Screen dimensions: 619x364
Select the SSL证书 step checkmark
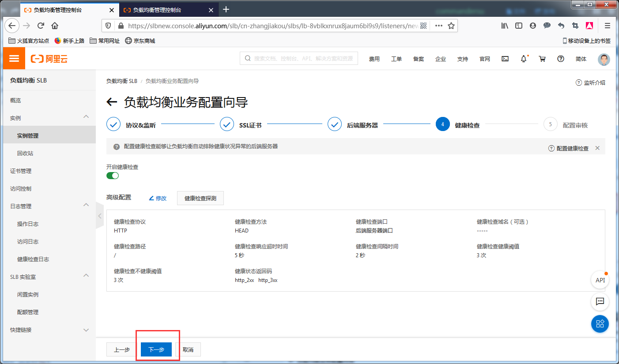(x=226, y=124)
